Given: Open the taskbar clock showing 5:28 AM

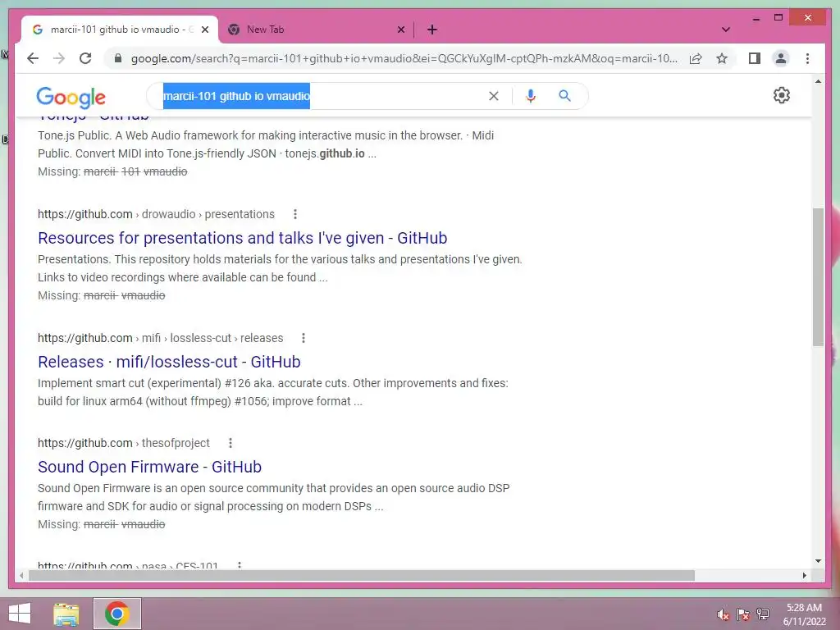Looking at the screenshot, I should click(804, 614).
